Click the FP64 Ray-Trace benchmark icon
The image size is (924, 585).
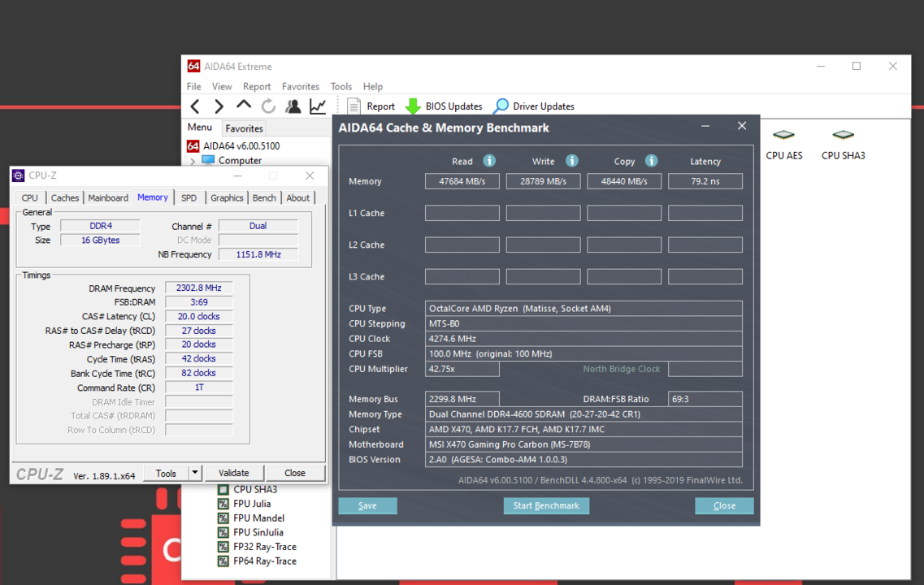pos(223,561)
